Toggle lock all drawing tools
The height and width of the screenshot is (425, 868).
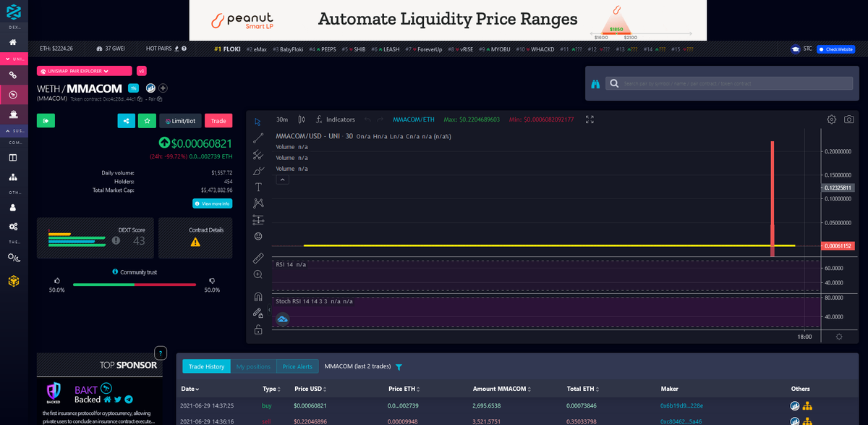pos(258,330)
